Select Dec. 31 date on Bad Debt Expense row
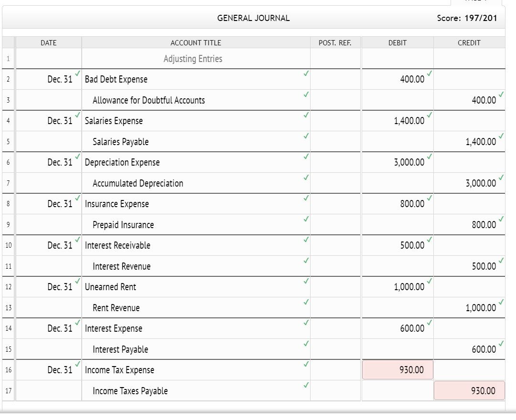516x420 pixels. click(x=60, y=79)
